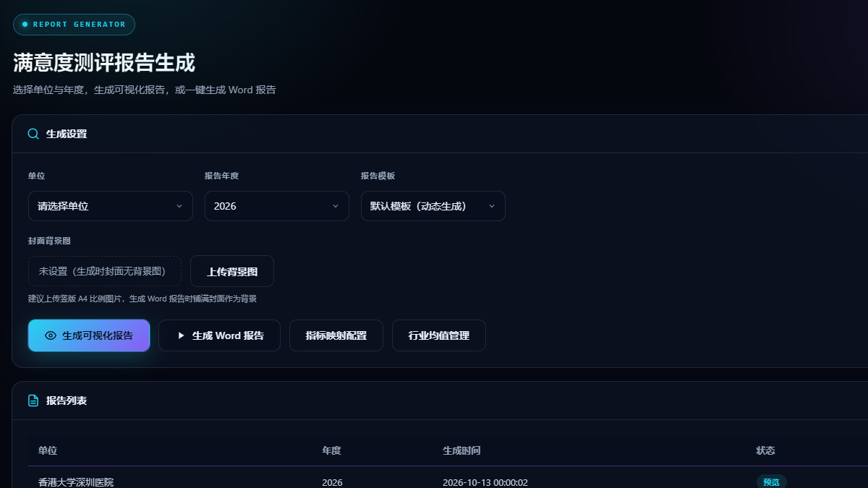Click the 预览 status tag
This screenshot has height=488, width=868.
pyautogui.click(x=772, y=482)
